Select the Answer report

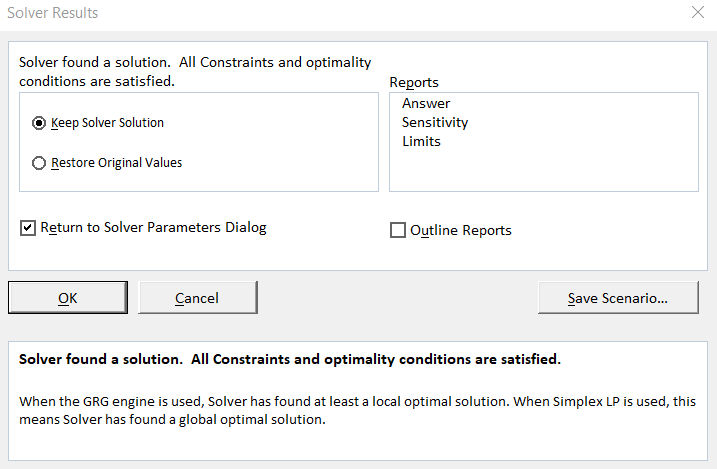(426, 104)
